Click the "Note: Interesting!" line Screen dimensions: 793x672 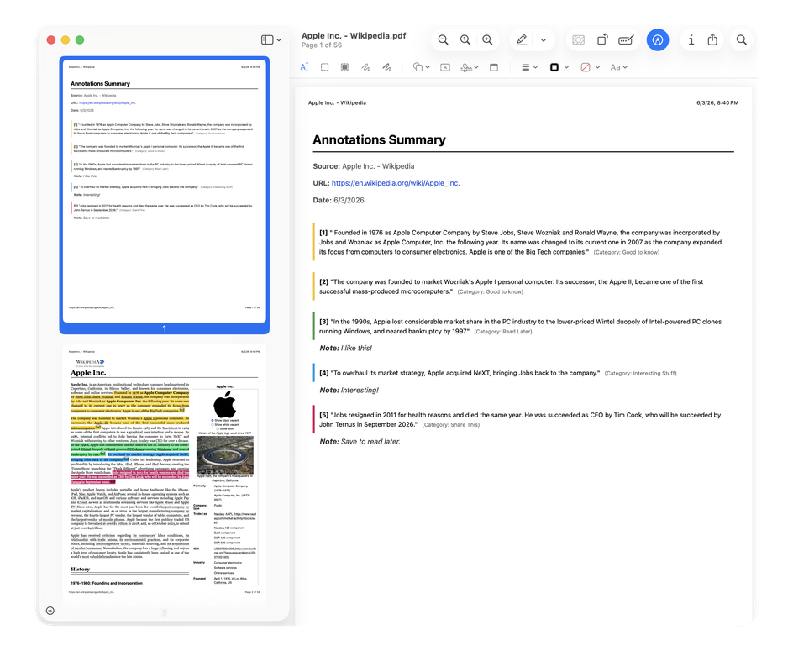(349, 390)
